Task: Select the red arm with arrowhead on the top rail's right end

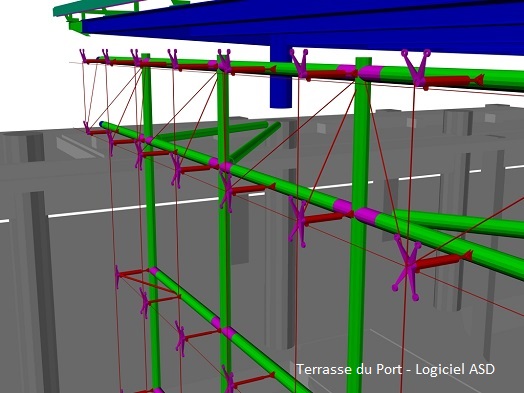Action: 453,81
